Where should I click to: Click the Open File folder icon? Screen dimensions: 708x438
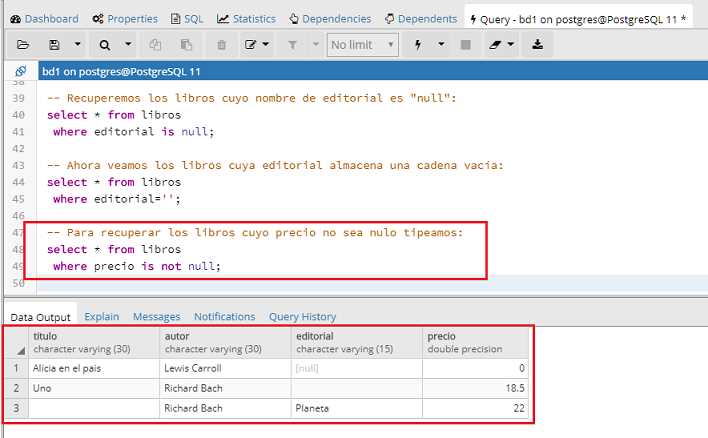(23, 45)
